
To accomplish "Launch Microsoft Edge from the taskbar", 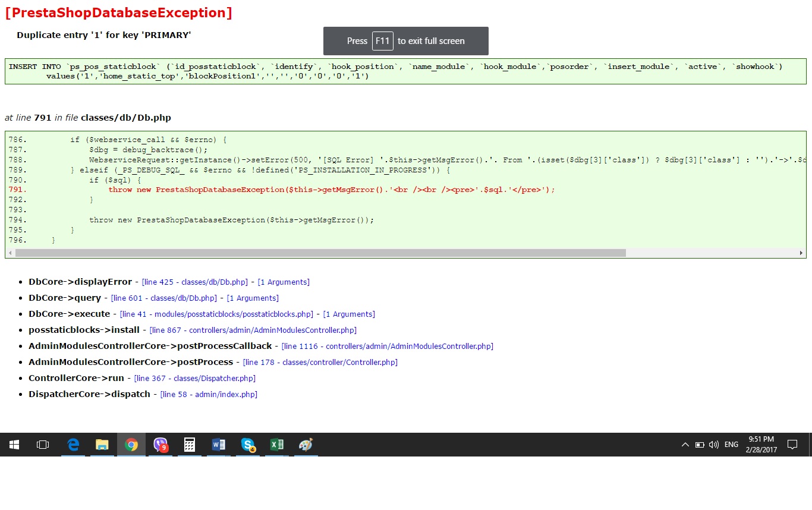I will click(x=74, y=445).
